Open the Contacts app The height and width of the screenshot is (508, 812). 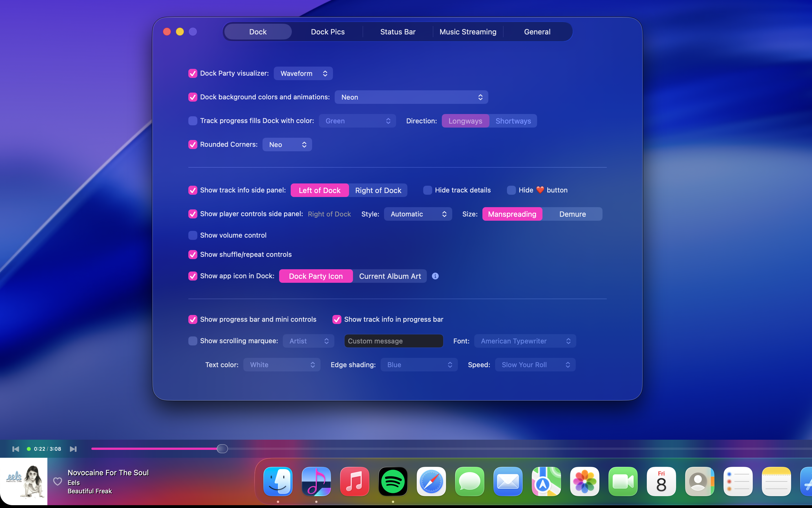[700, 481]
